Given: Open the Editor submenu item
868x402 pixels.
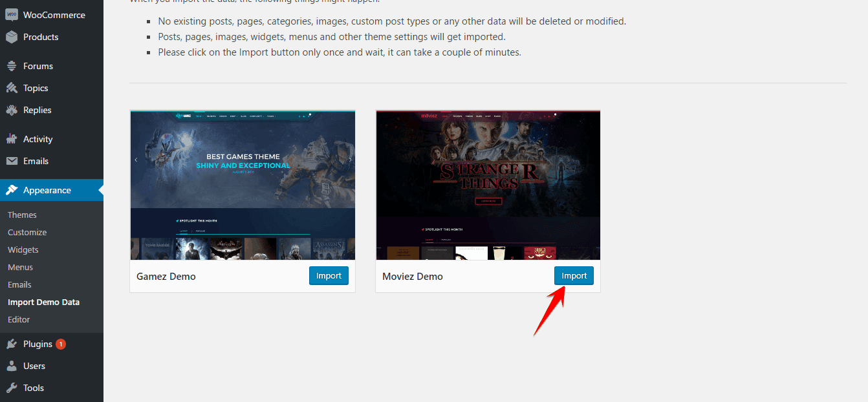Looking at the screenshot, I should pos(19,319).
